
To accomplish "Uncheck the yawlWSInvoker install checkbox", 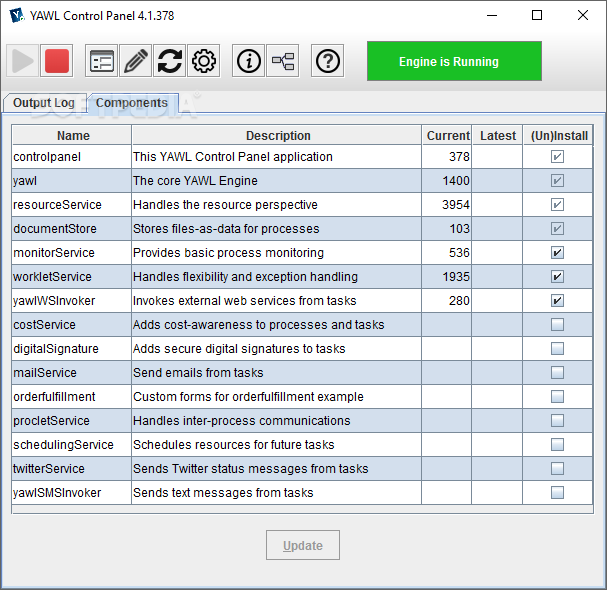I will (x=557, y=301).
